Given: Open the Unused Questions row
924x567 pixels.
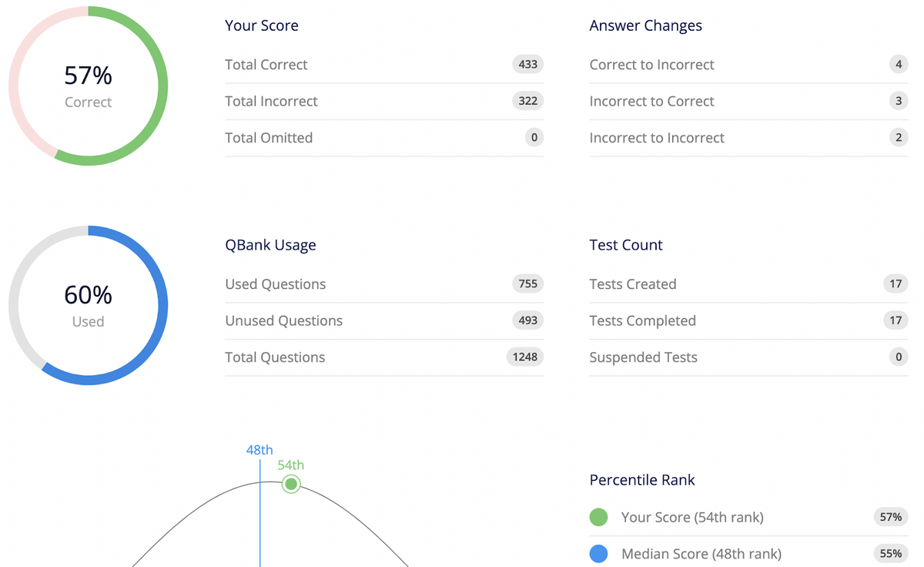Looking at the screenshot, I should 384,320.
